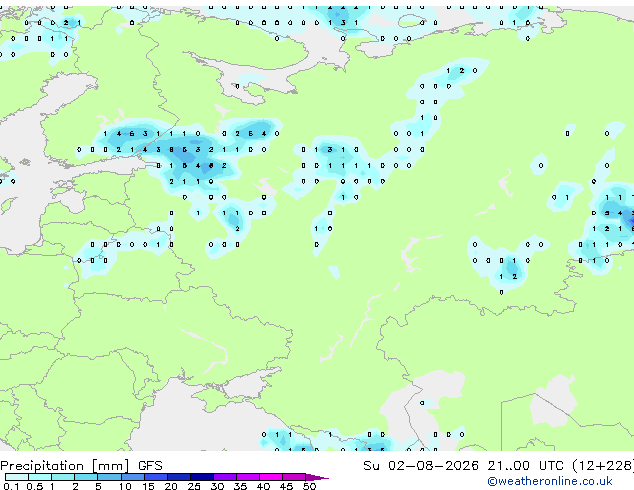
Task: Click the legend value '50'
Action: coord(309,486)
